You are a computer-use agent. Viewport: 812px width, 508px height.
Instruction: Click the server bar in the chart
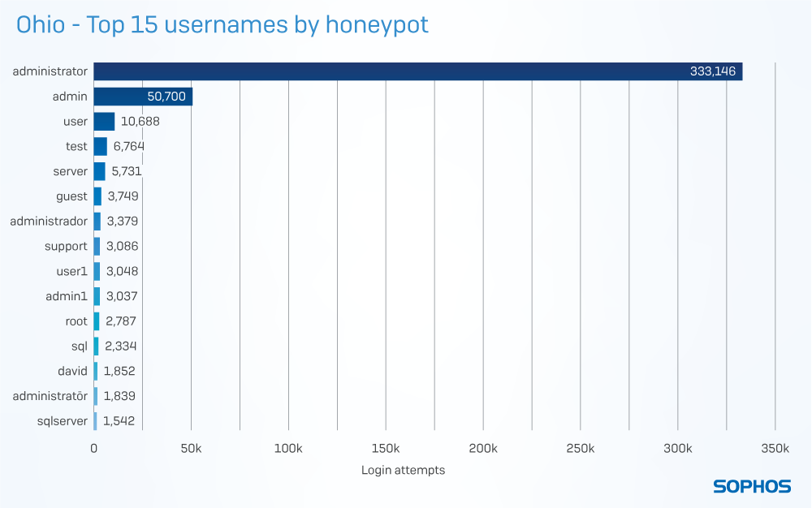point(99,171)
